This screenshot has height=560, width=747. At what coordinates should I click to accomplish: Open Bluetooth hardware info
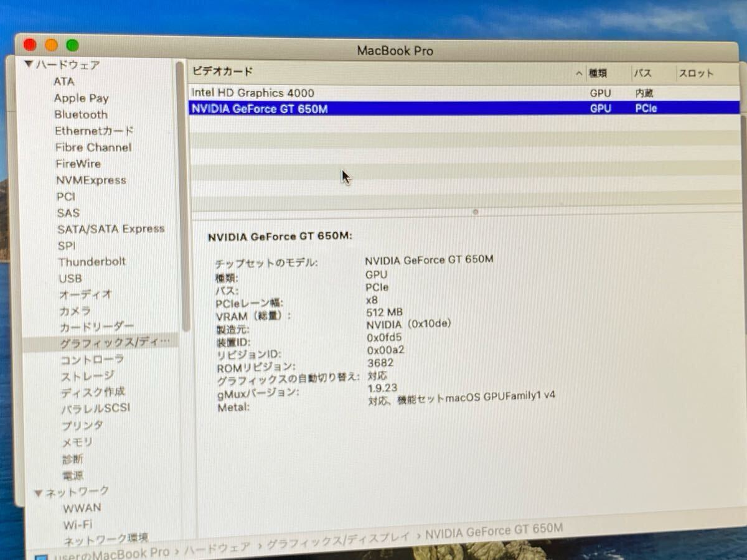[81, 114]
